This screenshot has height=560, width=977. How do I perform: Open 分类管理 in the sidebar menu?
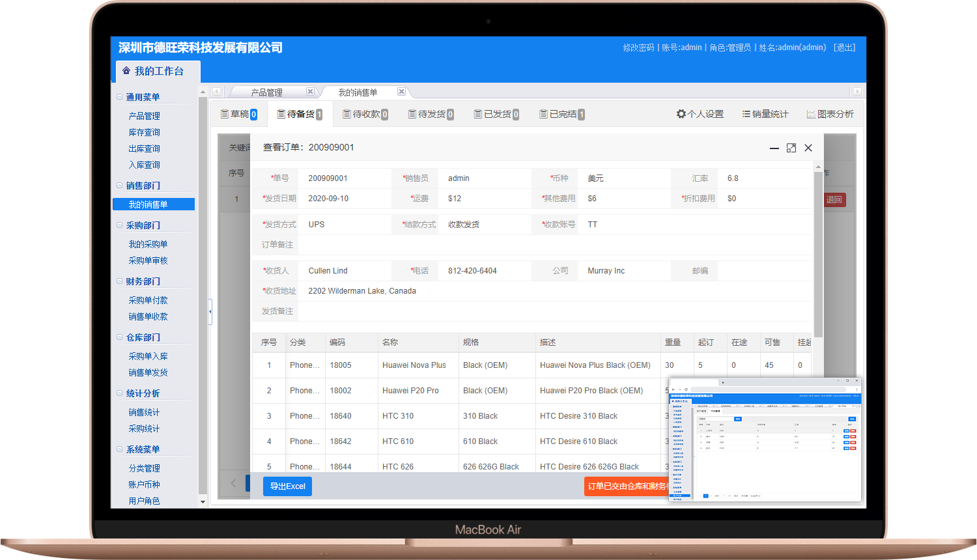pyautogui.click(x=145, y=468)
